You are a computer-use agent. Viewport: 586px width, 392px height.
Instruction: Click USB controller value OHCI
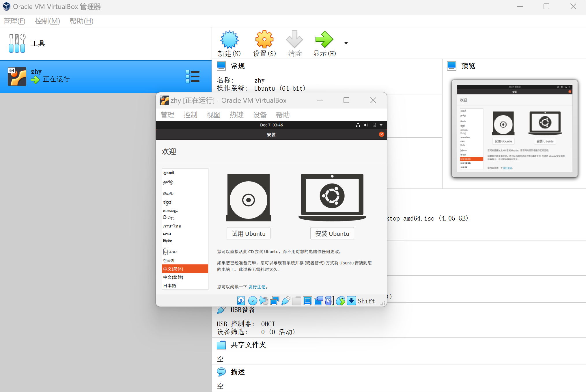point(268,324)
